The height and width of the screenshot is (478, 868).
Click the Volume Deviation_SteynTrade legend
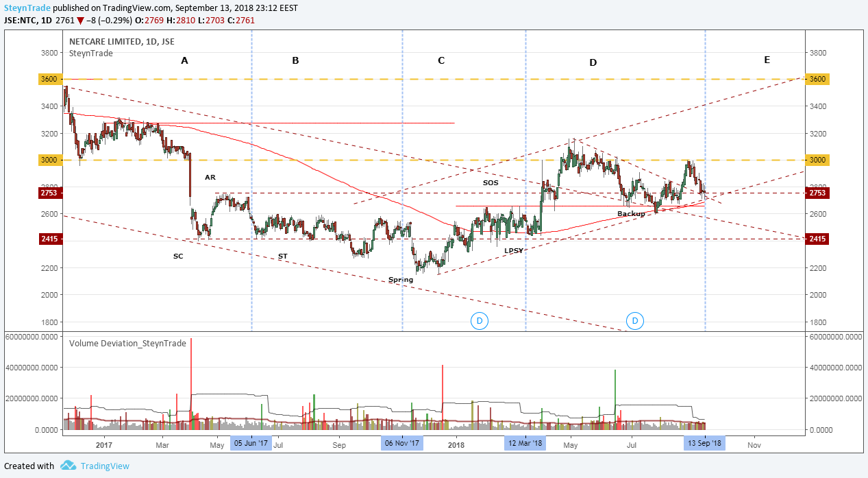click(127, 343)
